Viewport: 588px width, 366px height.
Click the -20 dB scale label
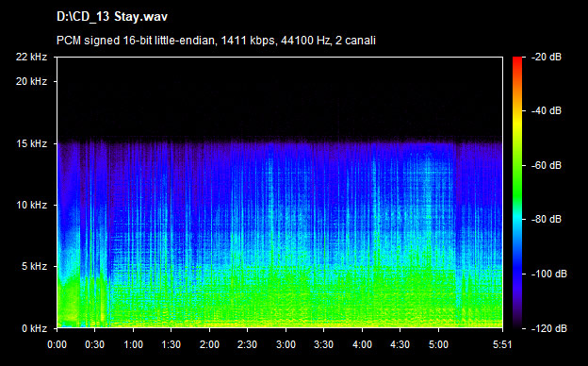(547, 57)
